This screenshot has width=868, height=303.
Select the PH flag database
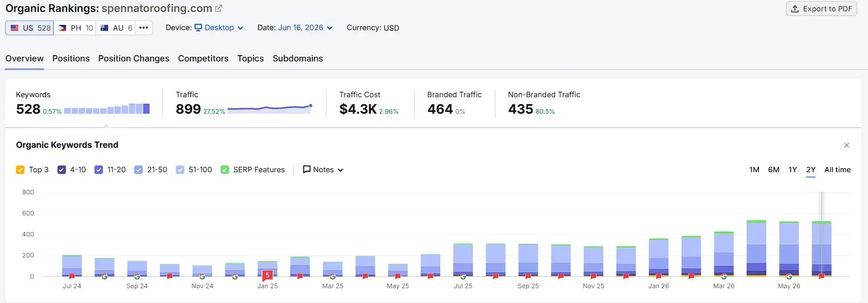coord(75,28)
